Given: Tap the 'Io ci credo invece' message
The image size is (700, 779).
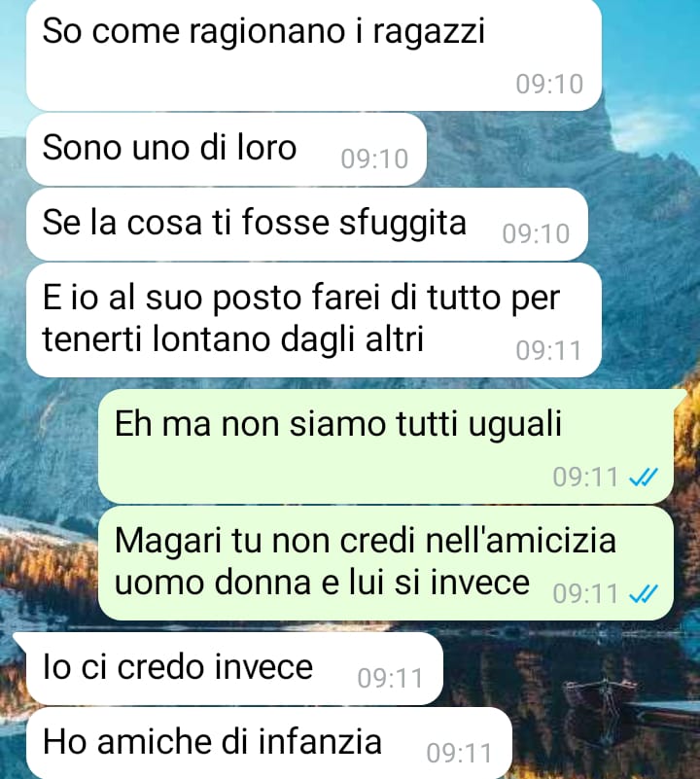Looking at the screenshot, I should pyautogui.click(x=234, y=669).
